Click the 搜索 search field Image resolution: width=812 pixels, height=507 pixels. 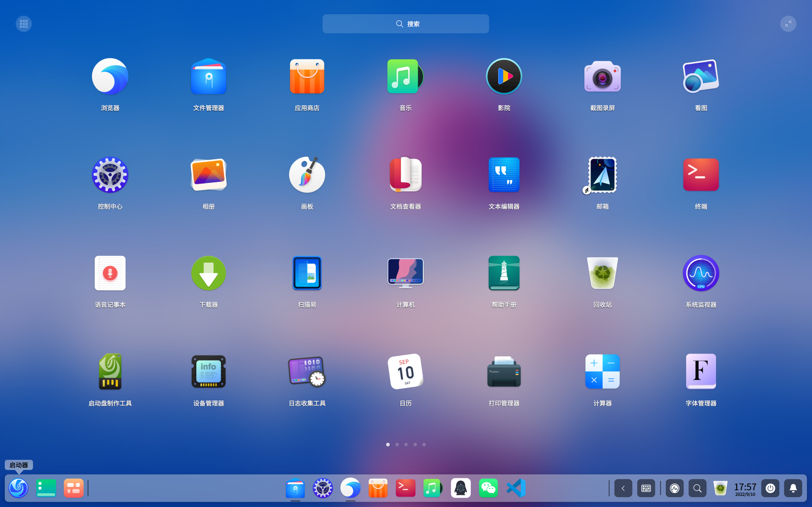405,24
